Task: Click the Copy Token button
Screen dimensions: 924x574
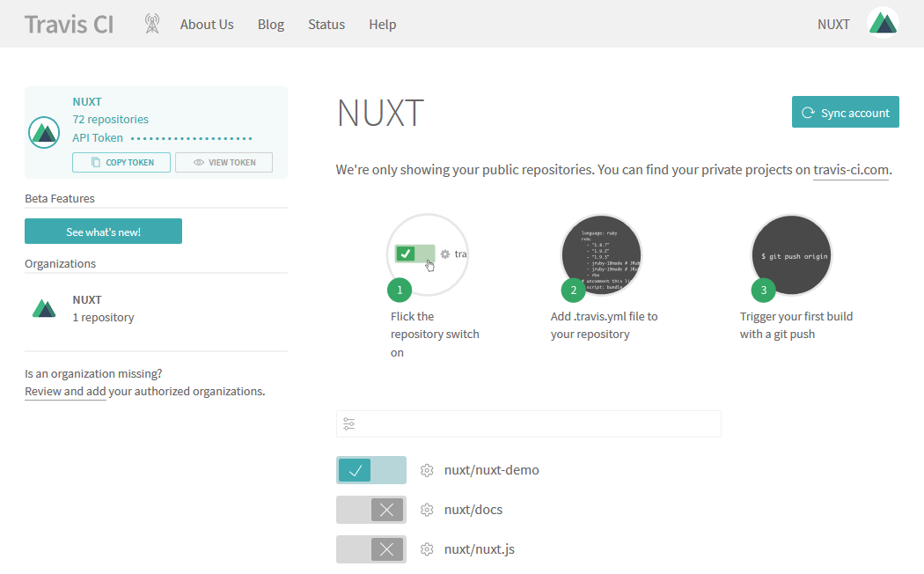Action: pyautogui.click(x=121, y=162)
